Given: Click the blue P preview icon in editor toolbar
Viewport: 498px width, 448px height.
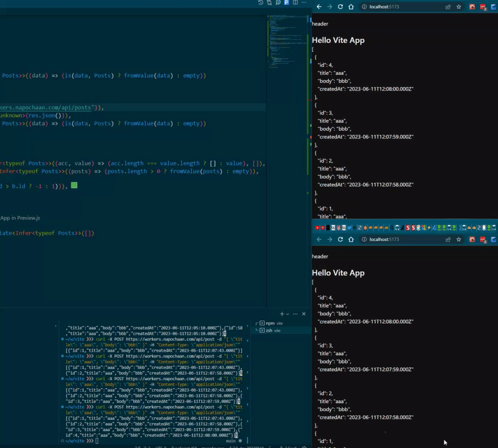Looking at the screenshot, I should (x=286, y=2).
